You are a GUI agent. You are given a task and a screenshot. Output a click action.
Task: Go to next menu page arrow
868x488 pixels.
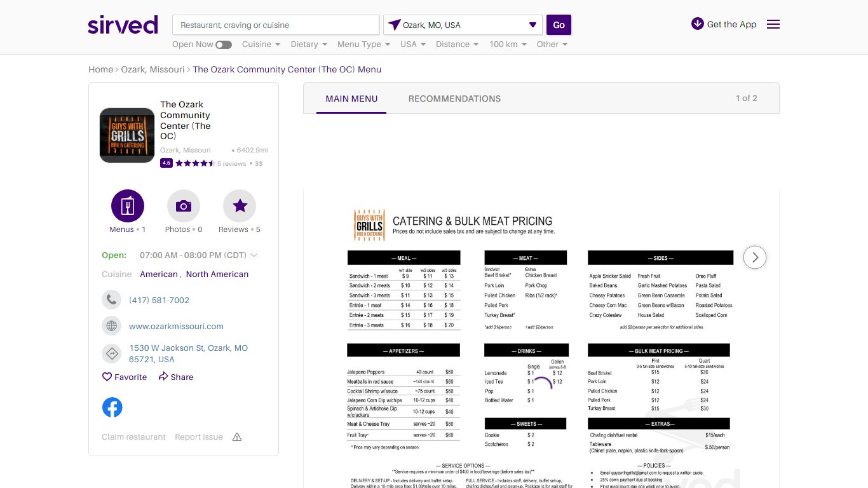click(x=755, y=257)
